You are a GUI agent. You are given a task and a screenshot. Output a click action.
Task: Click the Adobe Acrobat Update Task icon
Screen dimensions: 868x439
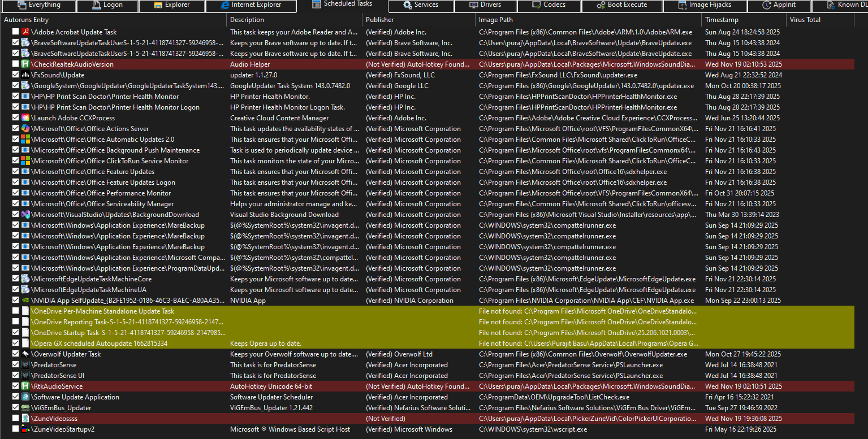(25, 32)
